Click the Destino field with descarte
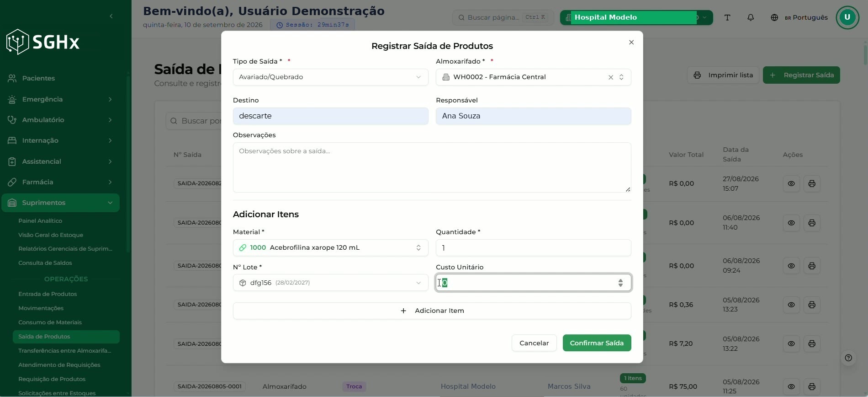The image size is (868, 397). (330, 116)
